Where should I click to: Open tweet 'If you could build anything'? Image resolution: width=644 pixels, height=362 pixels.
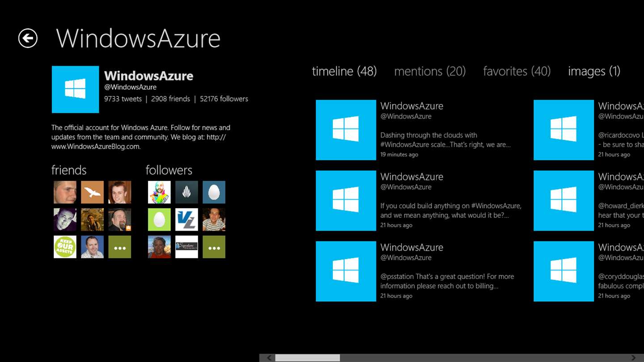tap(420, 201)
